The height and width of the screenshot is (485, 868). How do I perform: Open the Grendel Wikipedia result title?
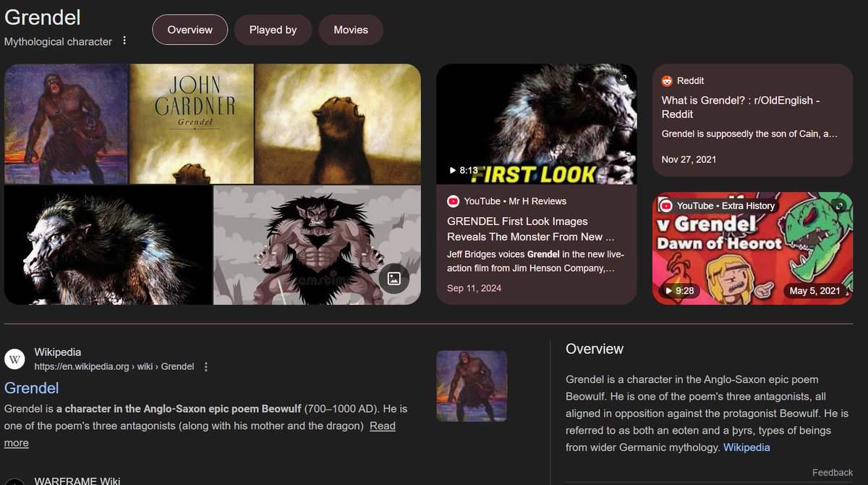[31, 388]
